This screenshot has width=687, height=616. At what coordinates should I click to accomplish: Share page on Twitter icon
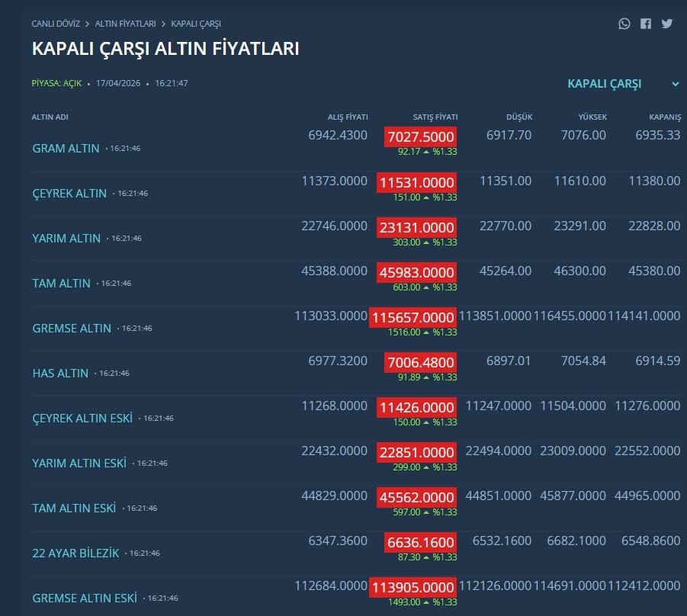(667, 24)
